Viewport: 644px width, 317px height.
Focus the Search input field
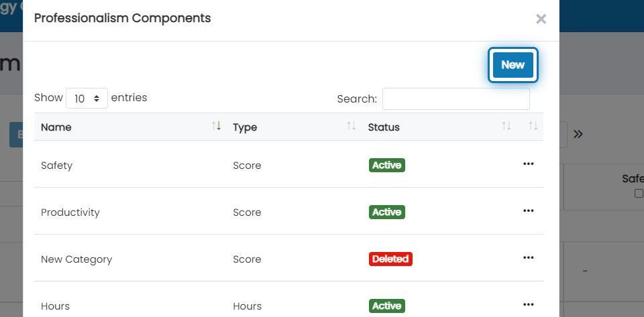(456, 99)
